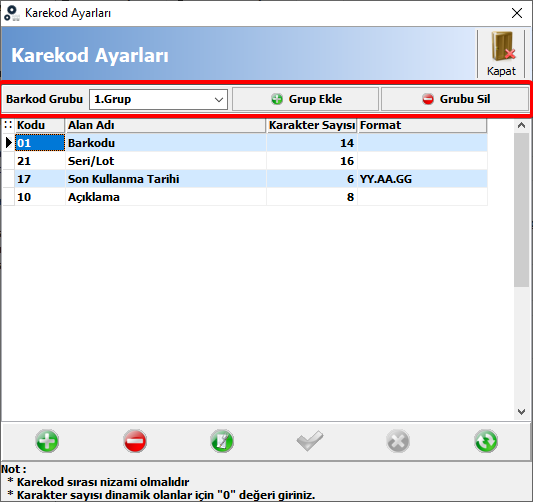533x502 pixels.
Task: Click the green plus add record icon
Action: [x=47, y=441]
